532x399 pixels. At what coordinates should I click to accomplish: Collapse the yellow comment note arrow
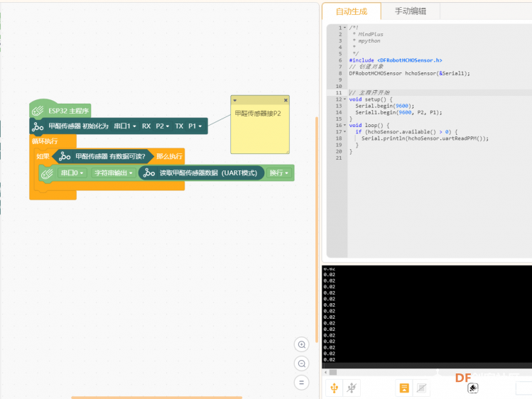[235, 100]
